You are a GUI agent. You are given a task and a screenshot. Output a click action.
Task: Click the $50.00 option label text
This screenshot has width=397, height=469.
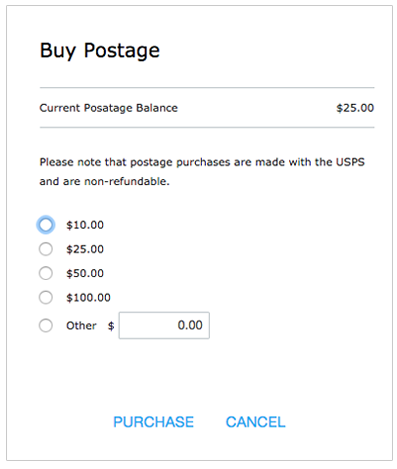85,273
